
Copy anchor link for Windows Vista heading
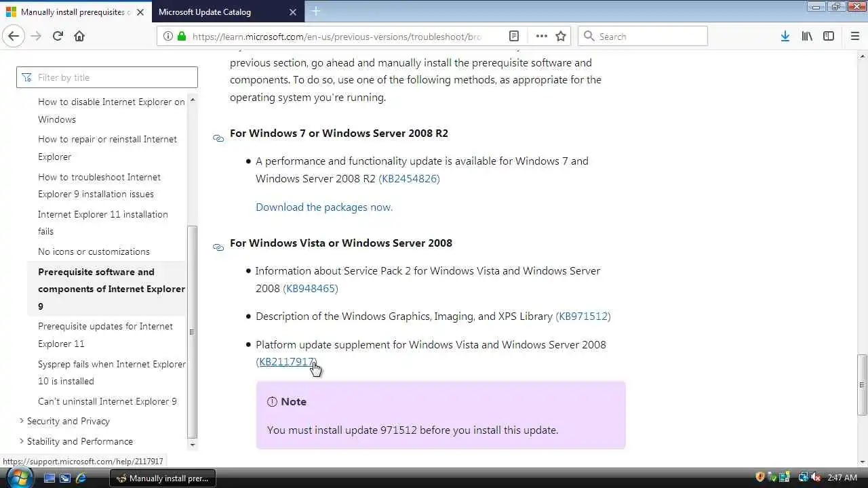point(218,247)
